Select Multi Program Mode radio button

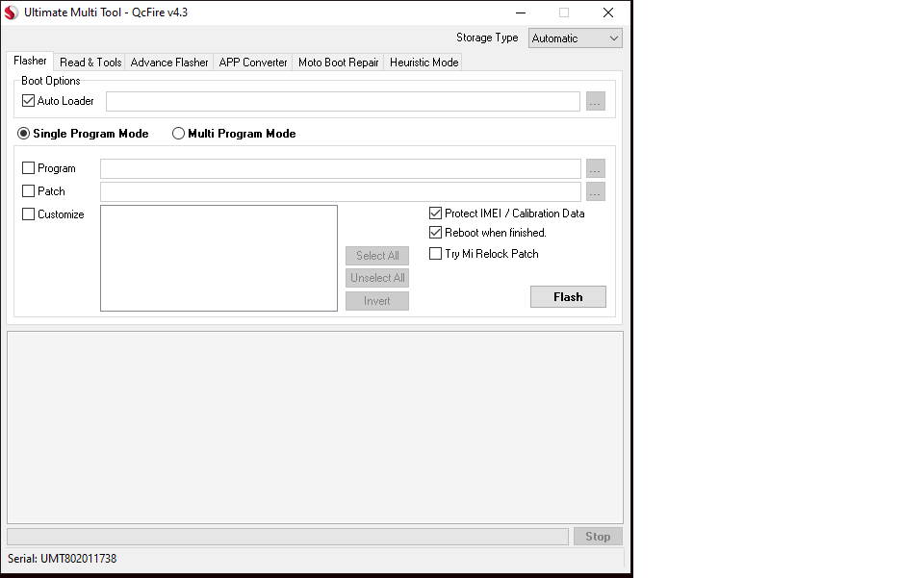(178, 134)
